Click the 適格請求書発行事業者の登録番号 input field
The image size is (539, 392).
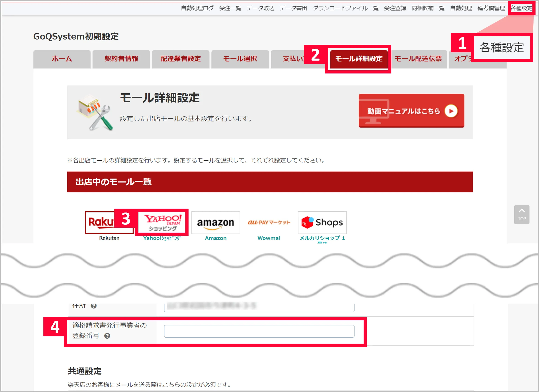(259, 331)
